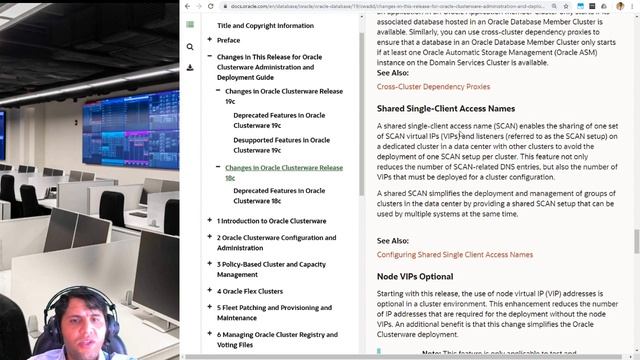Focus the docs.oracle.com address bar
640x360 pixels.
387,6
